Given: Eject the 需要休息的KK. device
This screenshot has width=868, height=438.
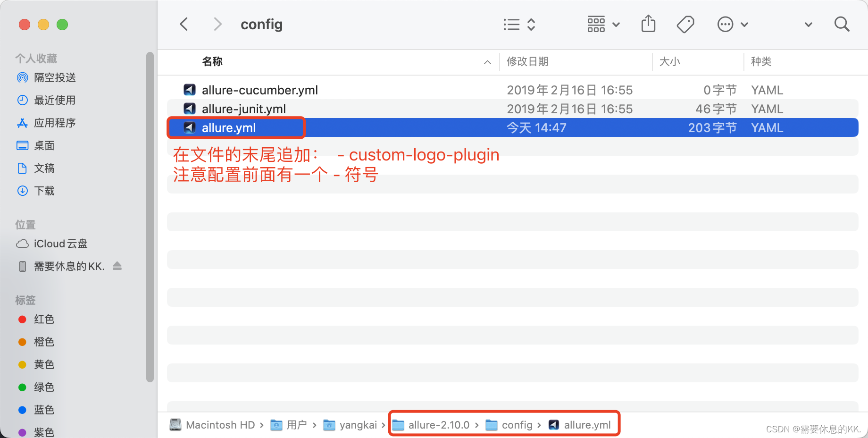Looking at the screenshot, I should click(x=117, y=266).
